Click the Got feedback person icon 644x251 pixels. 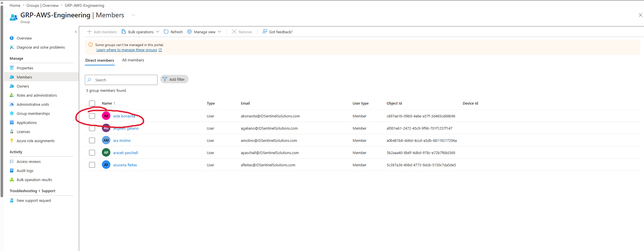(x=264, y=32)
